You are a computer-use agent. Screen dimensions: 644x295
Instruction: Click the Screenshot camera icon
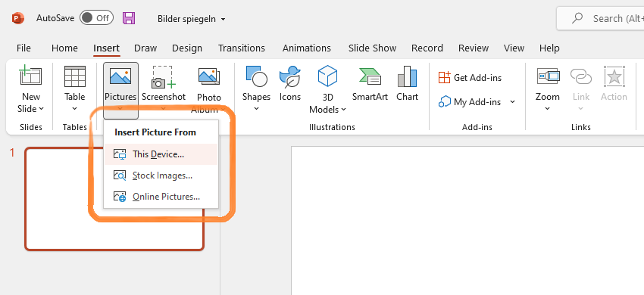[163, 77]
